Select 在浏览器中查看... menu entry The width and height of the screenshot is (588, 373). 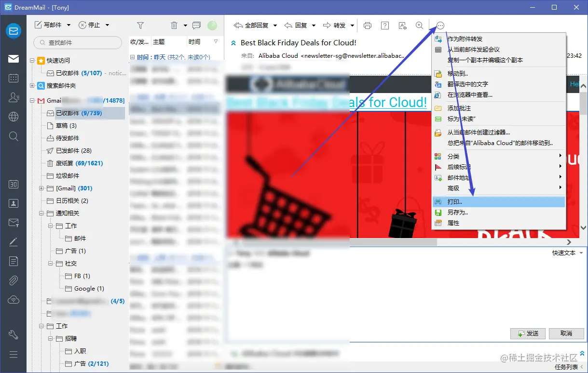[x=499, y=95]
